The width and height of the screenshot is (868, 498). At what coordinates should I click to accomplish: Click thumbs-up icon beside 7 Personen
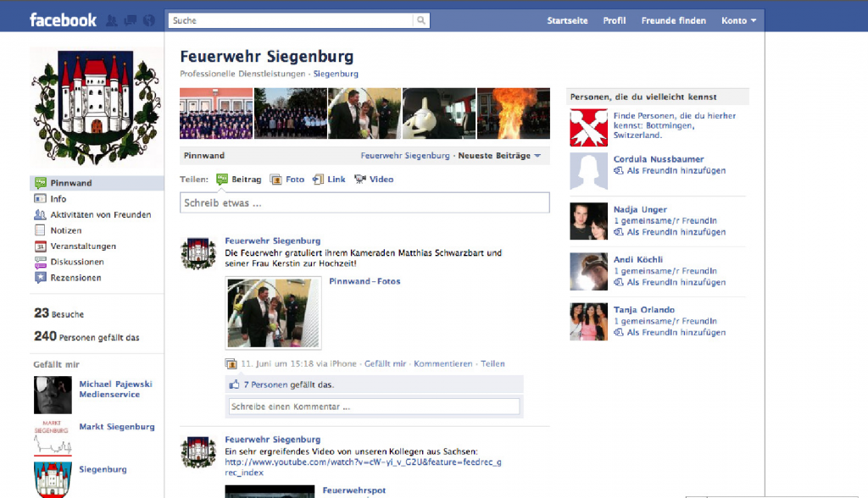235,385
